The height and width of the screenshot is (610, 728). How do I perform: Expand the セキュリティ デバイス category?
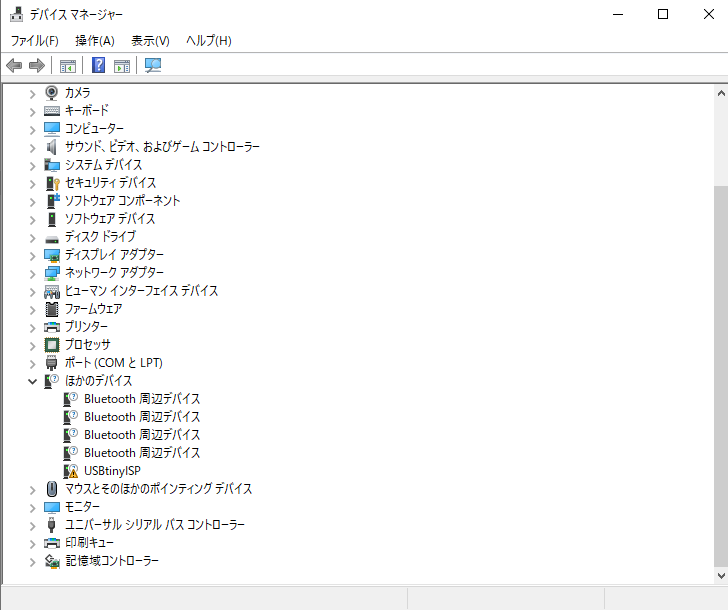32,184
